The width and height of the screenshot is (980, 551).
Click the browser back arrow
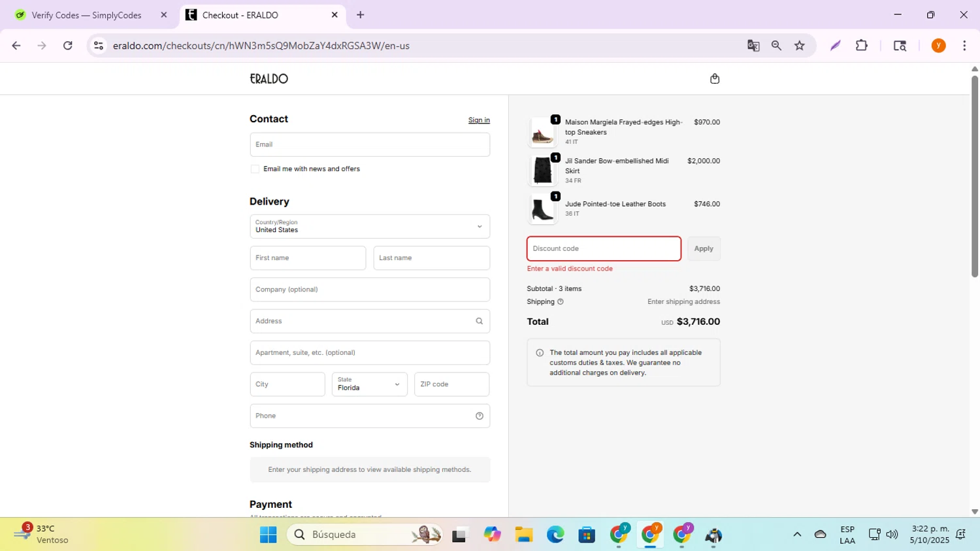pos(16,46)
